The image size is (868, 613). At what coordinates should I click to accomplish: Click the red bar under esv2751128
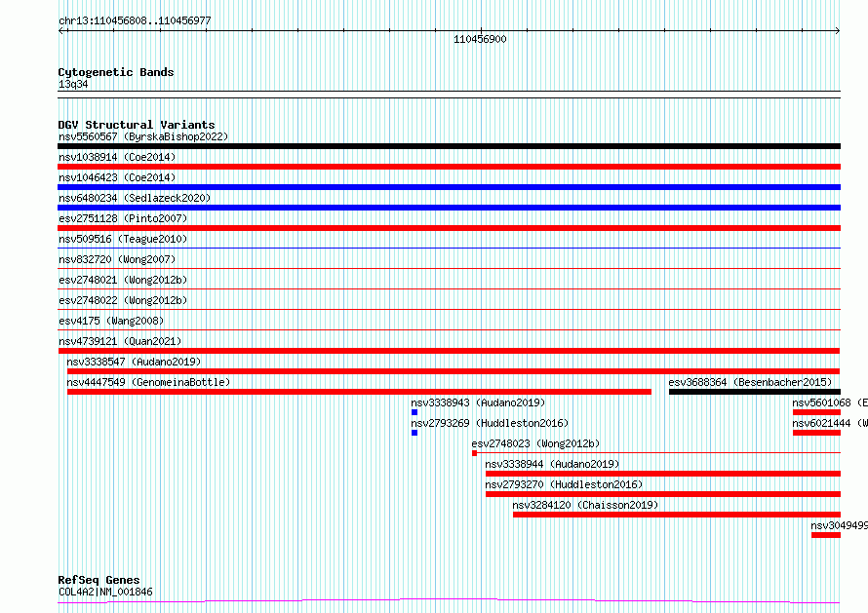449,228
